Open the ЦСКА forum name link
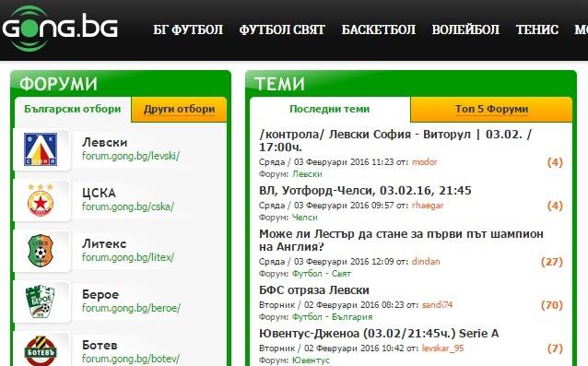 pos(99,193)
